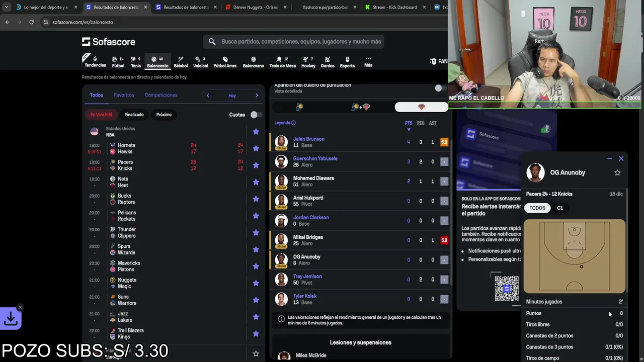Favorite the Spurs vs Wizards match
644x362 pixels.
(x=256, y=249)
